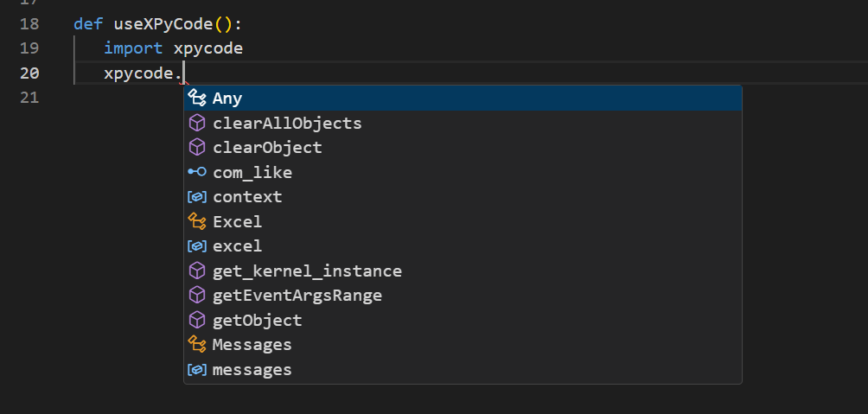Click the variable icon beside lowercase excel
The height and width of the screenshot is (414, 868).
(x=197, y=246)
